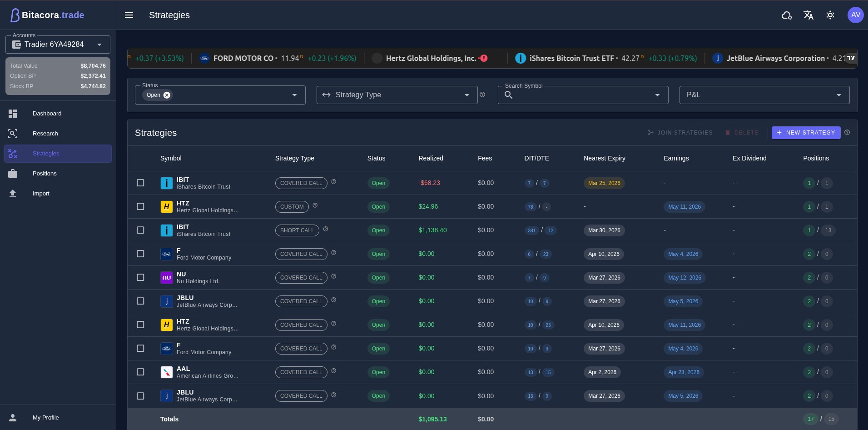Open the hamburger menu beside Strategies title
The image size is (868, 430).
(129, 15)
